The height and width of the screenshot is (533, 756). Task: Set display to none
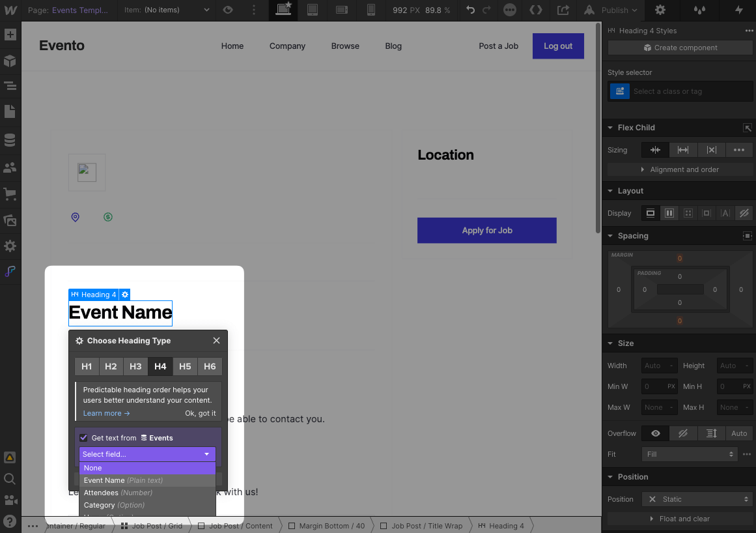[744, 212]
